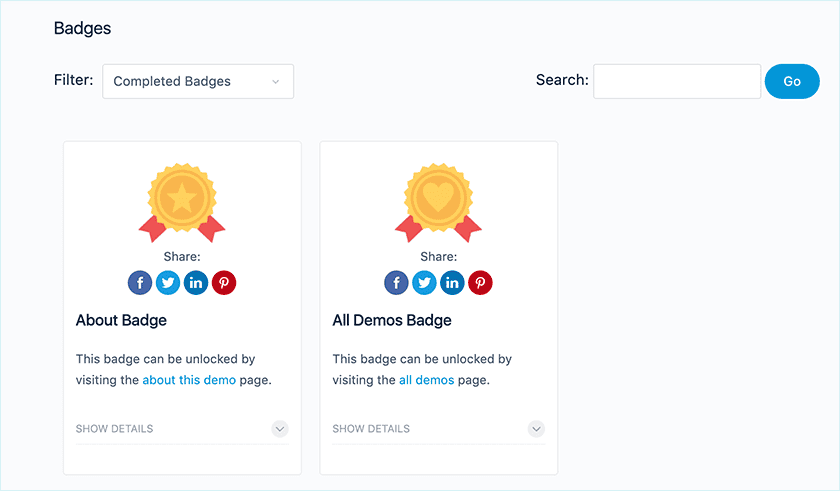This screenshot has width=840, height=491.
Task: Share About Badge on Pinterest
Action: (224, 283)
